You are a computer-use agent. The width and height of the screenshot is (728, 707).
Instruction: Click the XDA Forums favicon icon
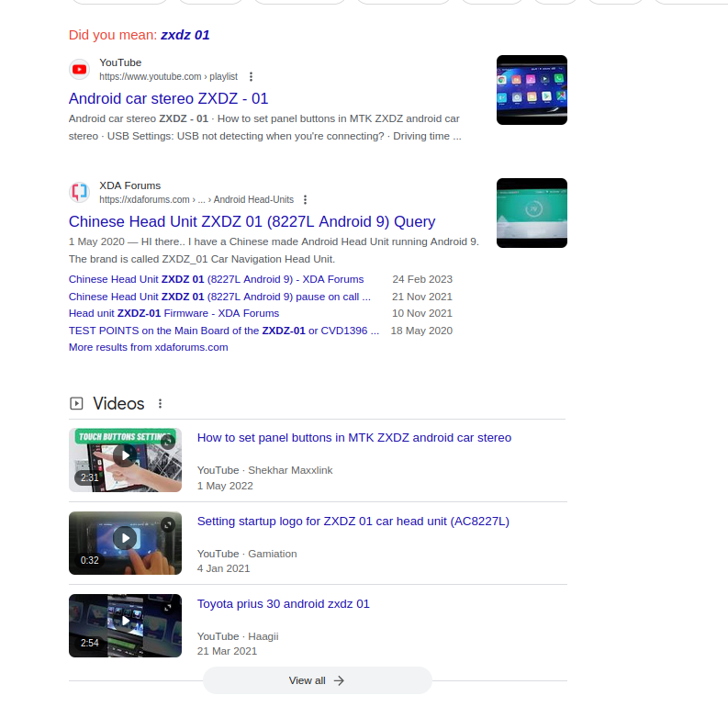coord(79,192)
